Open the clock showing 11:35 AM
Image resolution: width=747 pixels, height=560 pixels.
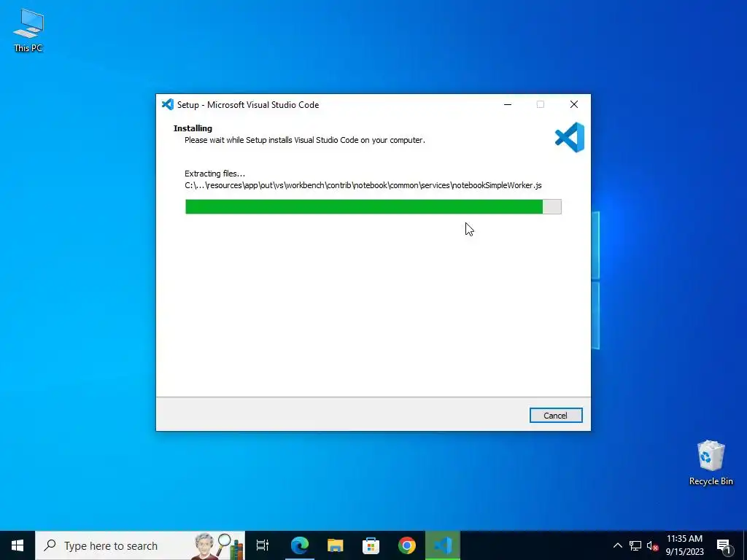(684, 545)
